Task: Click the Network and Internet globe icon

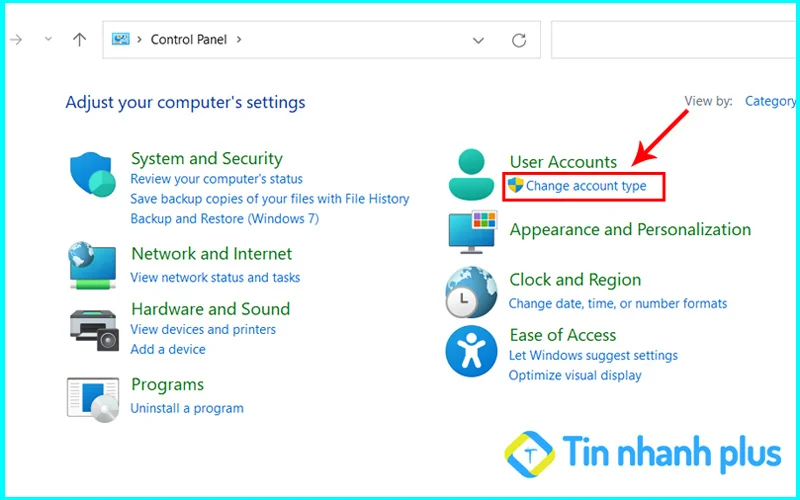Action: 93,265
